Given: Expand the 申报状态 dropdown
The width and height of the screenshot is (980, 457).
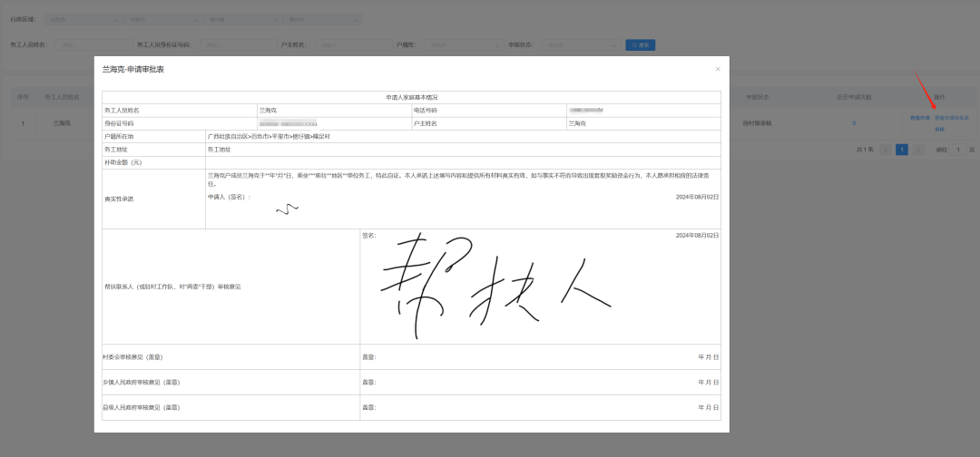Looking at the screenshot, I should point(580,44).
